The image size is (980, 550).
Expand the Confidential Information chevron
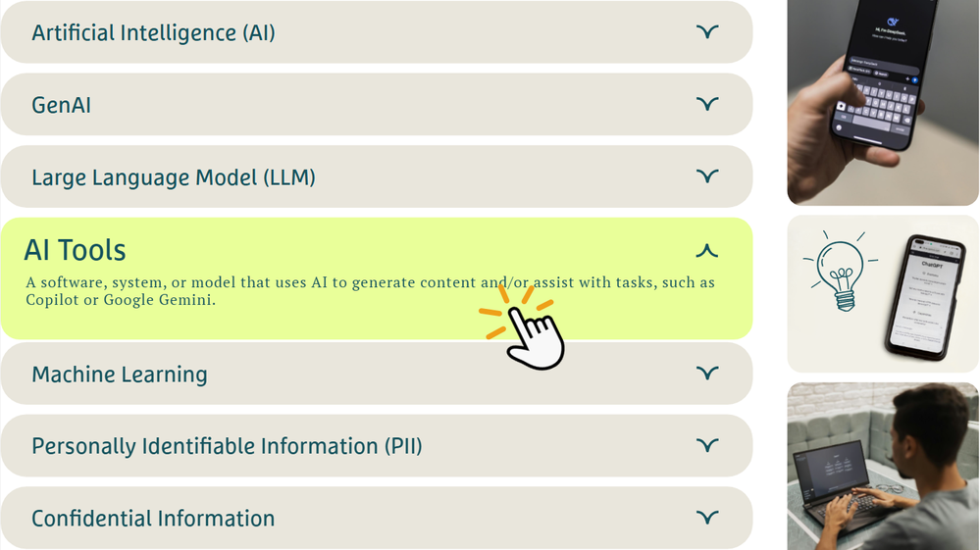point(706,518)
